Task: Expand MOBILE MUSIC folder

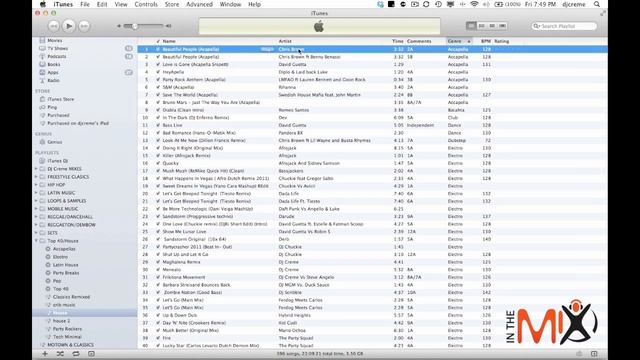Action: [36, 209]
